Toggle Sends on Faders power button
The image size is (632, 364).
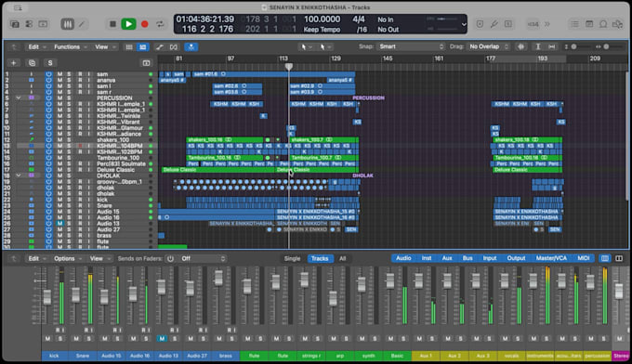pyautogui.click(x=170, y=258)
